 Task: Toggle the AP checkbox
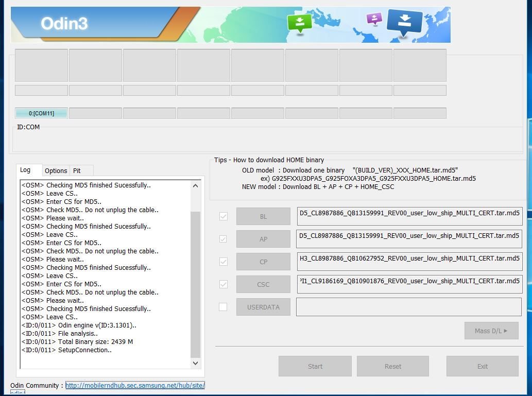(223, 239)
